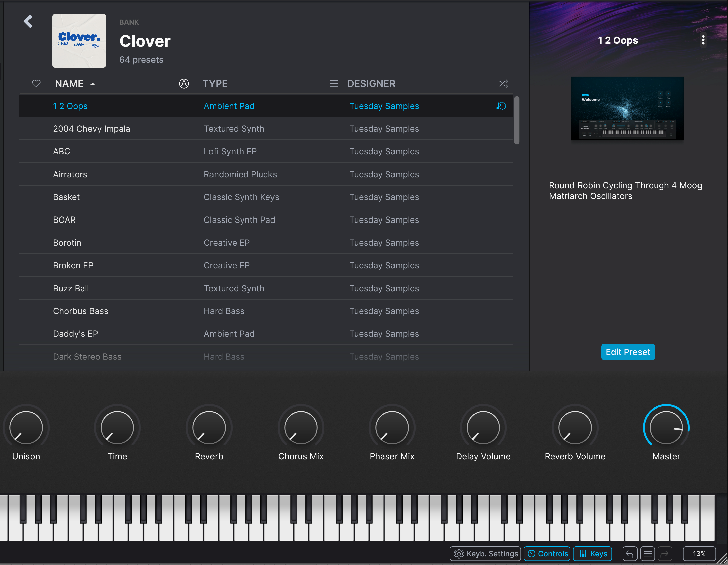Viewport: 728px width, 565px height.
Task: Click the playing-note icon on 1 2 Oops row
Action: (x=501, y=106)
